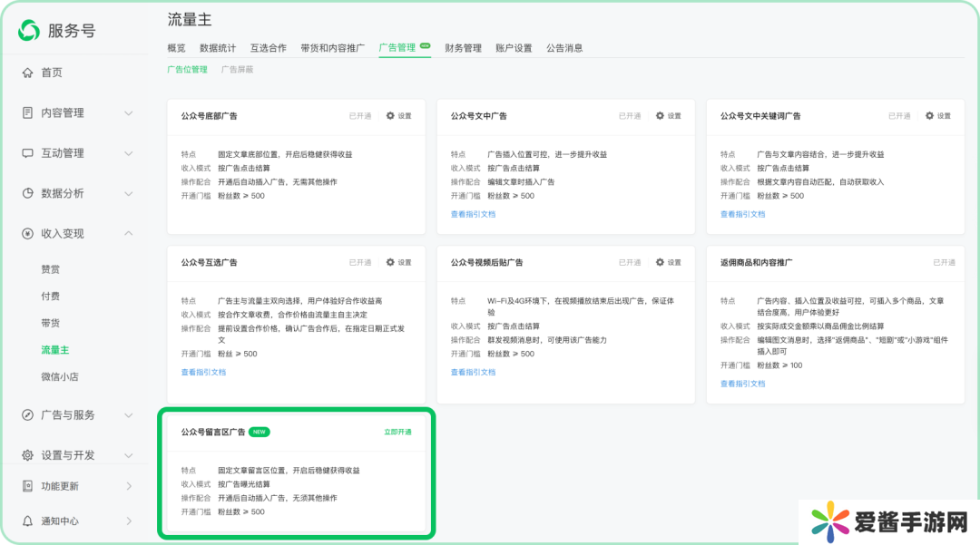980x545 pixels.
Task: Open 功能更新 in the sidebar
Action: [60, 486]
